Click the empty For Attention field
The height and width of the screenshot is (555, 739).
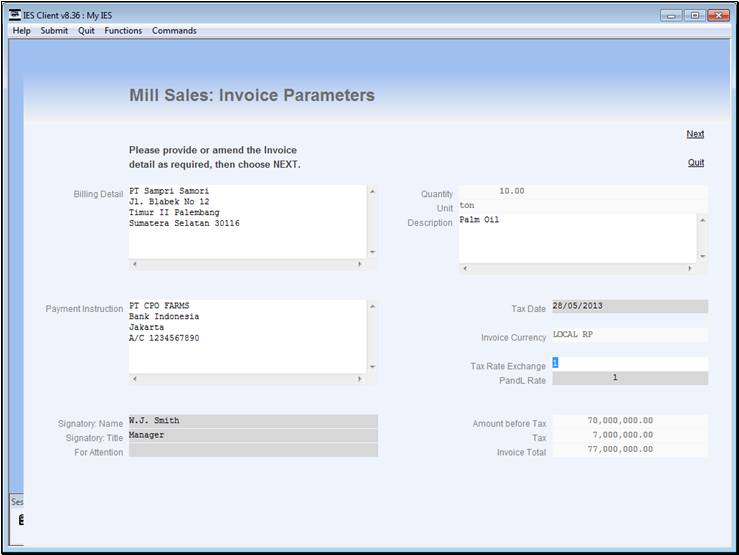(x=254, y=450)
